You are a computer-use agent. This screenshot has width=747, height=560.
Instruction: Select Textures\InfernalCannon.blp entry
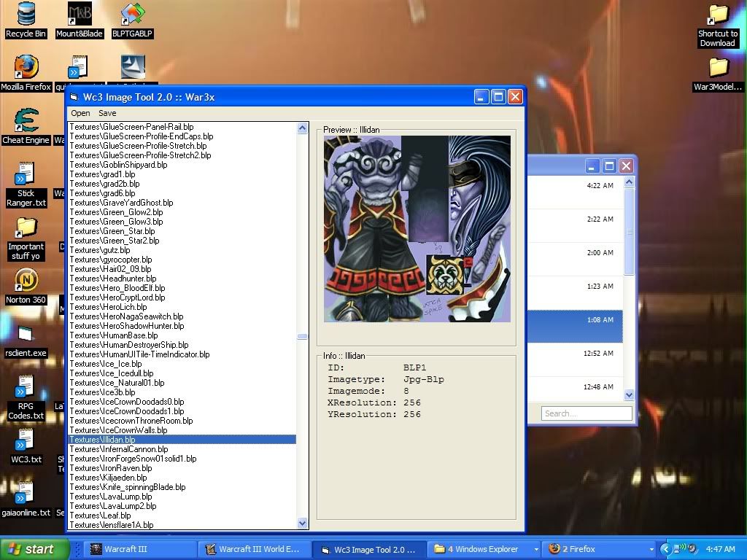(x=182, y=449)
